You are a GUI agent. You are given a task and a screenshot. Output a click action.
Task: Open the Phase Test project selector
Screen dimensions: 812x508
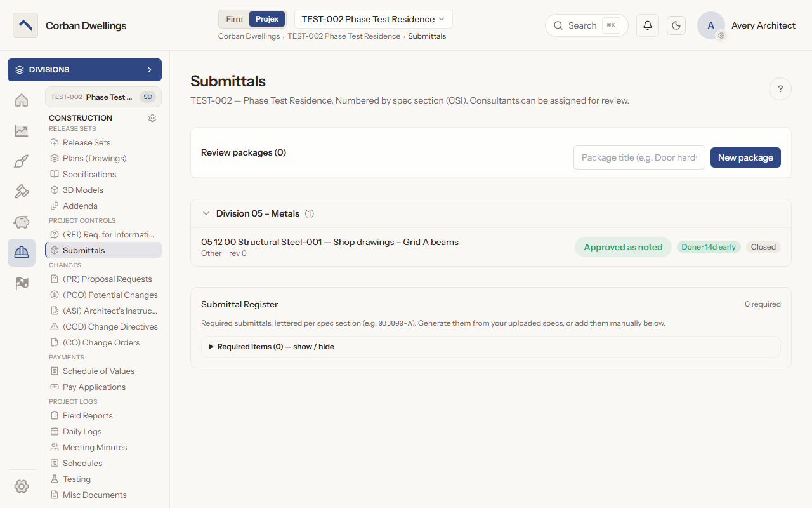103,97
